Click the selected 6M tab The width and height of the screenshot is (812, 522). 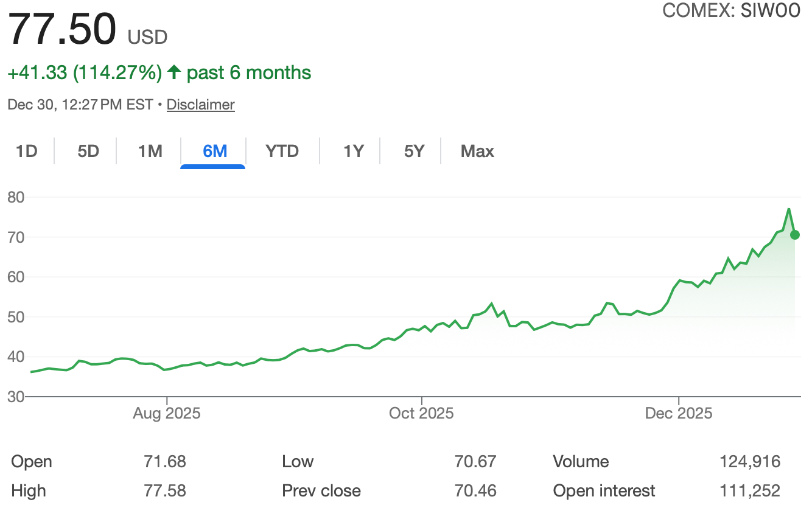(x=214, y=151)
